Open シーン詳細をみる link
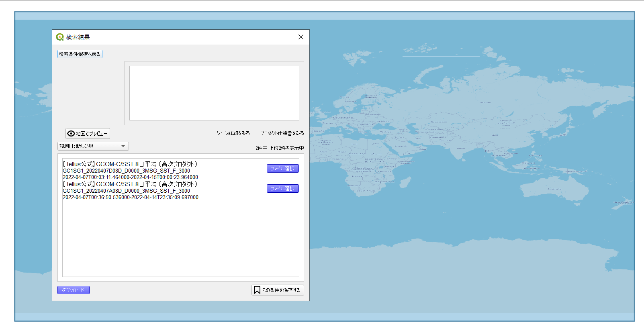 pyautogui.click(x=233, y=133)
